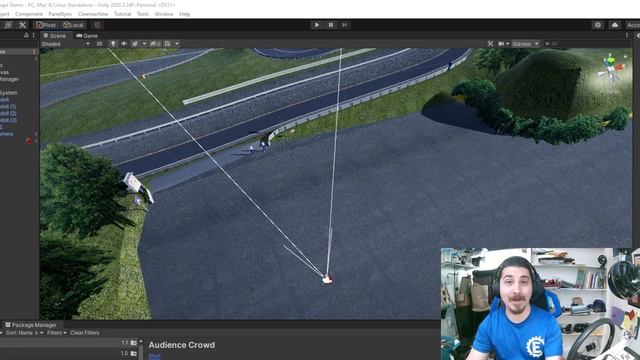This screenshot has height=360, width=640.
Task: Toggle scene grid visibility icon
Action: pos(168,44)
